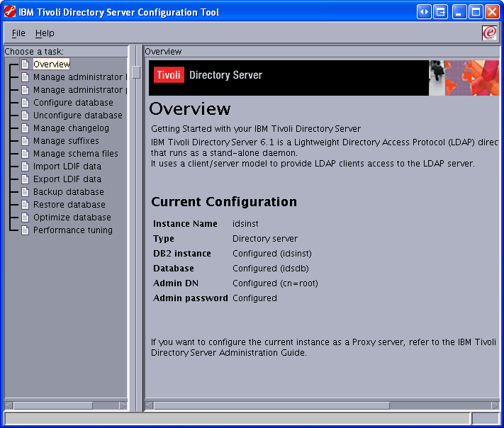Click the Manage changelog document icon
Viewport: 504px width, 428px height.
(25, 128)
